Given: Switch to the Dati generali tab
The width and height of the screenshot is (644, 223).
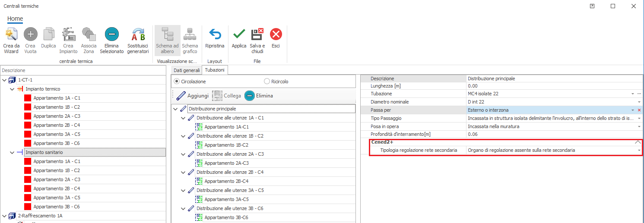Looking at the screenshot, I should pyautogui.click(x=187, y=70).
